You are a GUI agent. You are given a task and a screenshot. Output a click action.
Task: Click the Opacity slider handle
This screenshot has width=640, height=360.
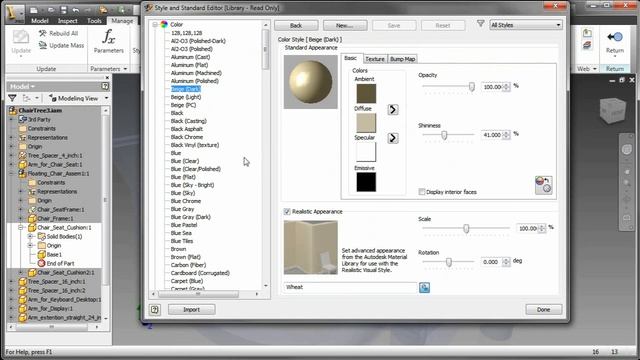click(471, 87)
